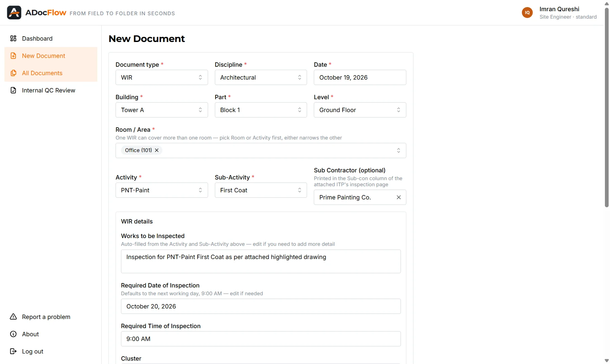Click the Imran Qureshi user name
Viewport: 610px width, 364px height.
(559, 9)
